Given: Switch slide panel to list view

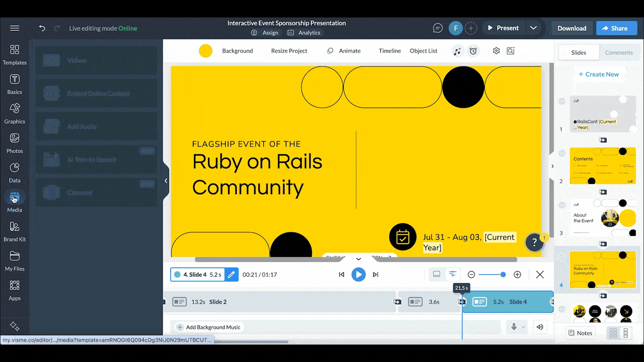Looking at the screenshot, I should [626, 333].
